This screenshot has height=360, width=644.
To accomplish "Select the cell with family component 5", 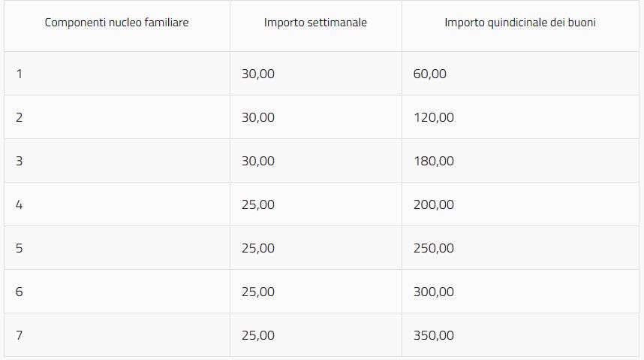I will tap(20, 248).
